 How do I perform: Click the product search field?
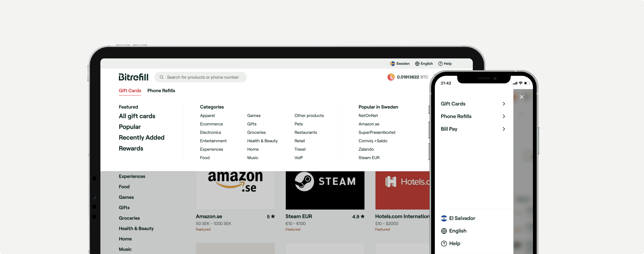[x=201, y=77]
